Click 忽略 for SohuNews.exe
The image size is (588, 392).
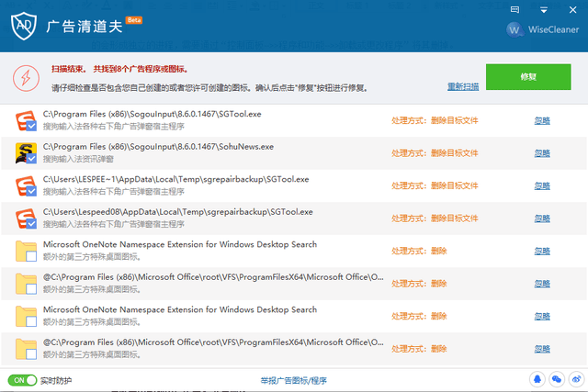click(542, 153)
